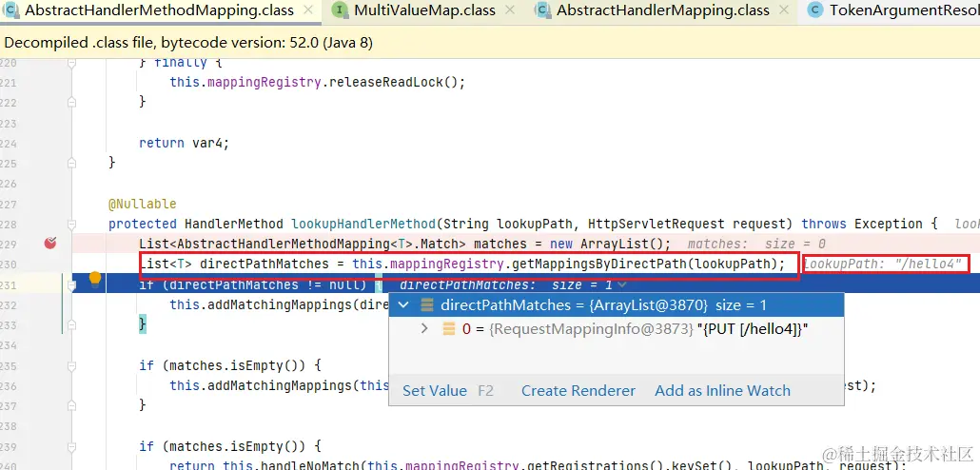This screenshot has width=980, height=470.
Task: Click the yellow lightbulb intention icon
Action: pos(95,278)
